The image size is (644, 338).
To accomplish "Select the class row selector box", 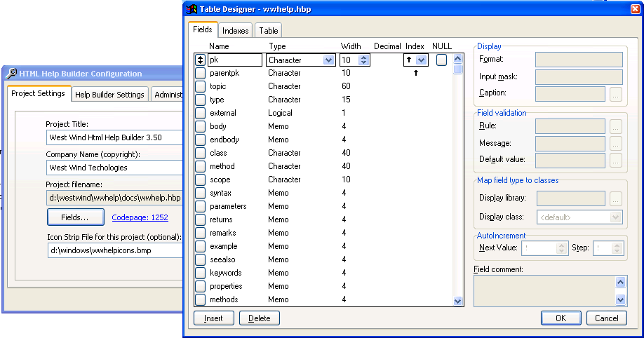I will click(200, 153).
